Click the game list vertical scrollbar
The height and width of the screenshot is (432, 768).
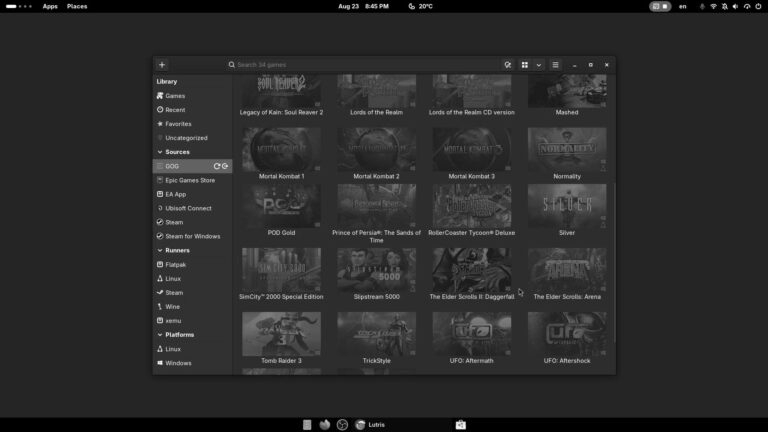(x=614, y=262)
